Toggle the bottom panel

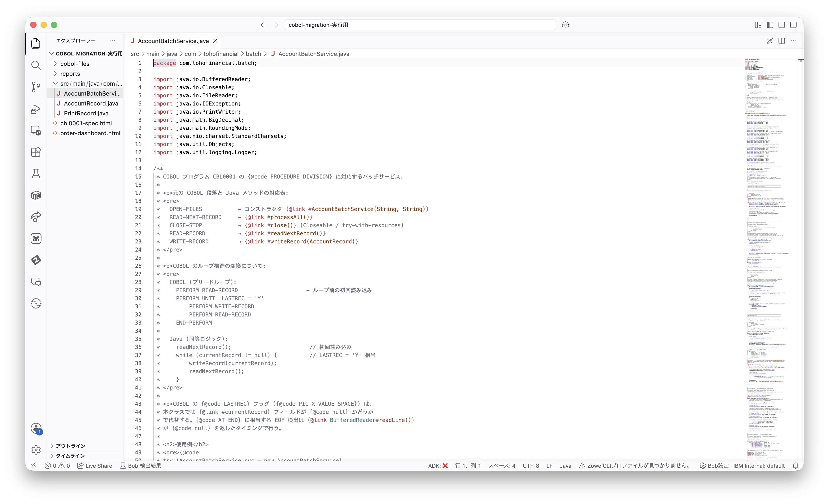782,25
